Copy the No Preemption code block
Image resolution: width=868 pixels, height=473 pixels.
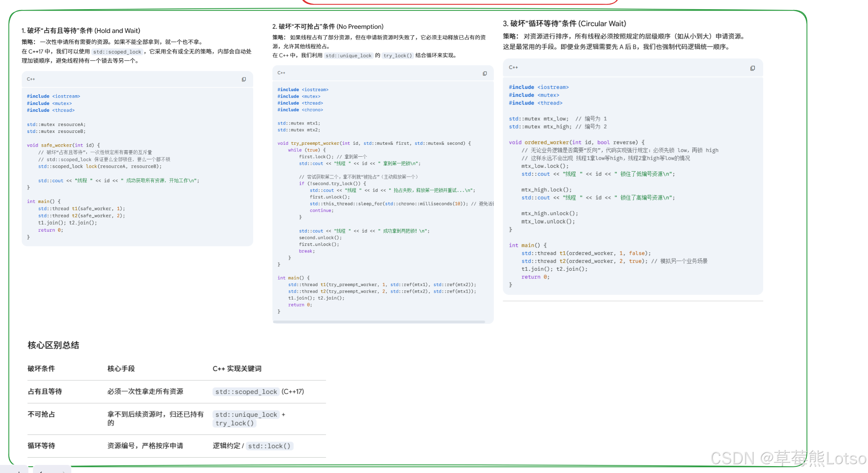click(485, 73)
